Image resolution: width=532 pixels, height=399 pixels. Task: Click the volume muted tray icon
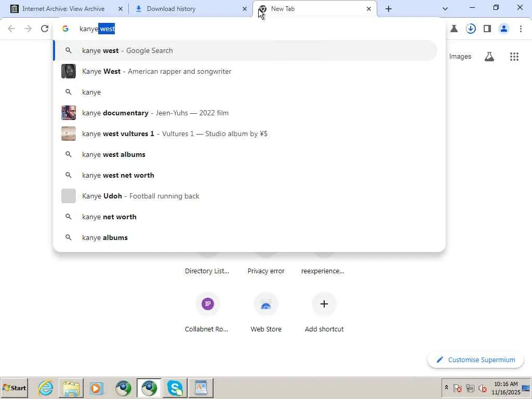click(x=482, y=388)
